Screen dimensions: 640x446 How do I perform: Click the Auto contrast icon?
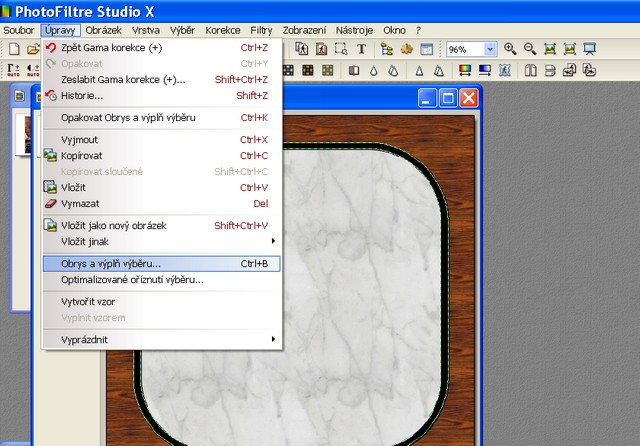click(x=33, y=70)
